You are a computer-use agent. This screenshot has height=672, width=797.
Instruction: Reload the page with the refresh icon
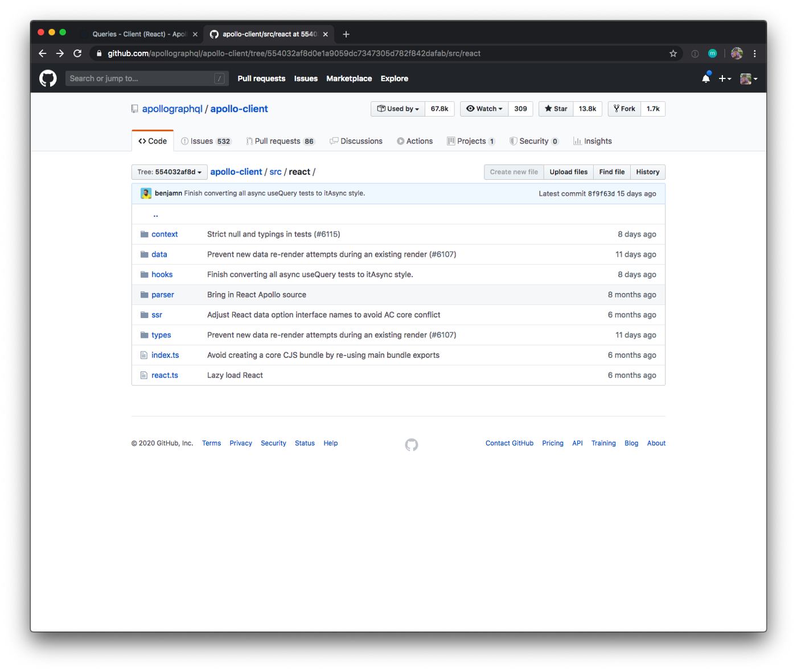(x=77, y=53)
